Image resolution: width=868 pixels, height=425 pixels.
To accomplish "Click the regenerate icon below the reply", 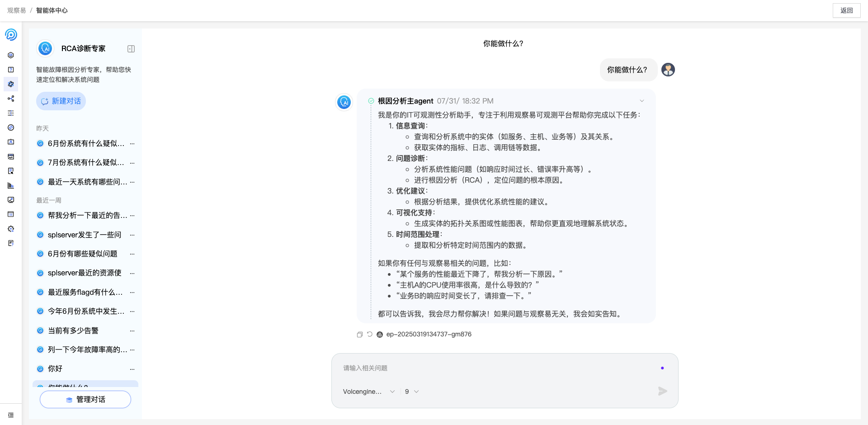I will 369,334.
